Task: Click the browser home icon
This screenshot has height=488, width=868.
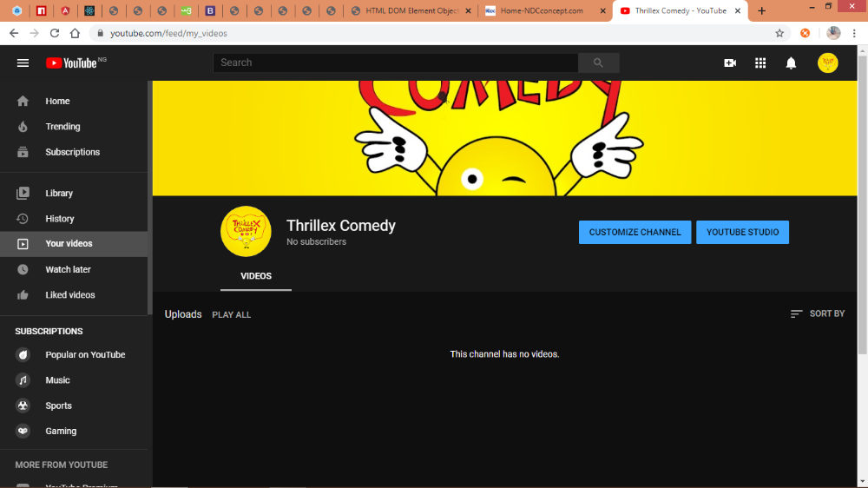Action: [75, 33]
